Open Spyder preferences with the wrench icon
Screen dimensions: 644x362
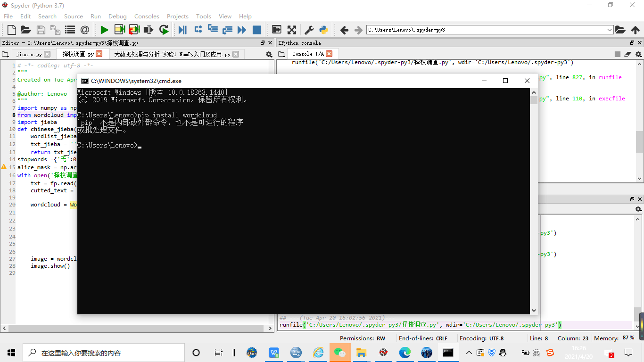(x=308, y=30)
